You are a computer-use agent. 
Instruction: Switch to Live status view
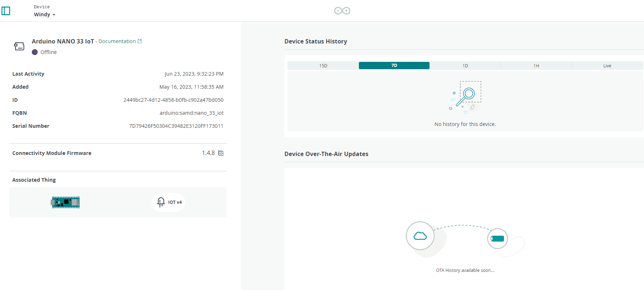(x=607, y=66)
